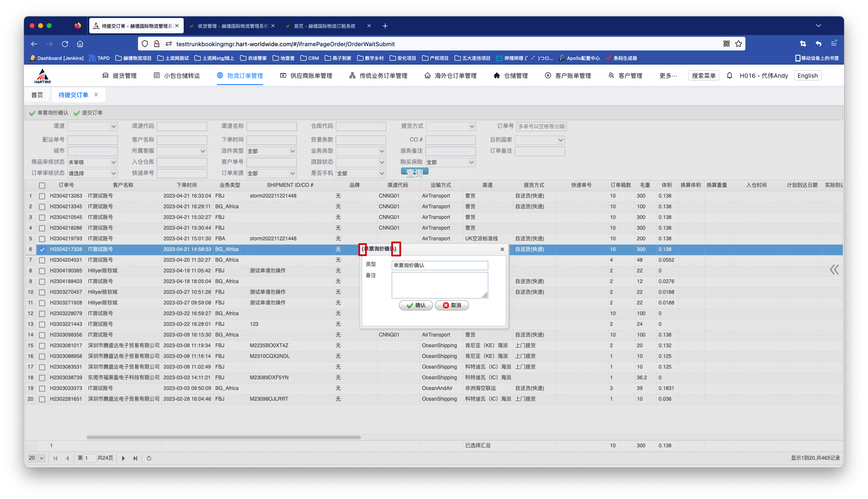Tick checkbox for order H2304213263
Screen dimensions: 868x499
point(42,196)
